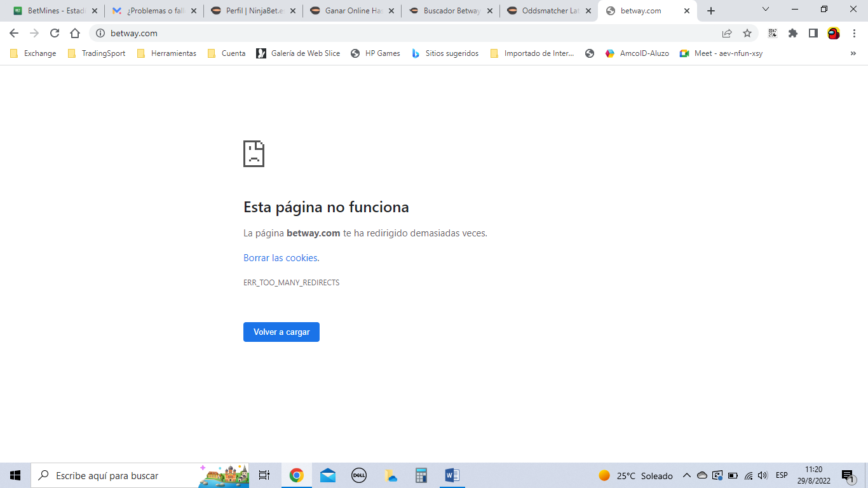Toggle the browser side panel

[813, 33]
